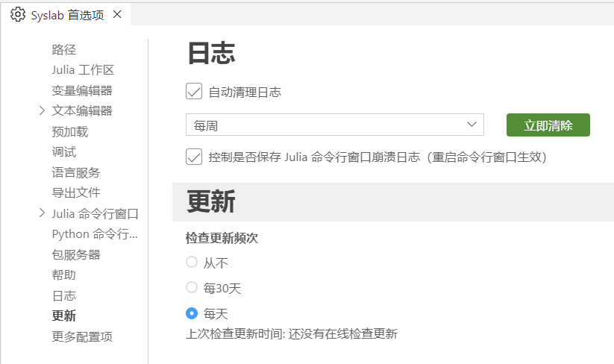Jump to 日志 in the sidebar
Viewport: 614px width, 364px height.
pyautogui.click(x=64, y=296)
